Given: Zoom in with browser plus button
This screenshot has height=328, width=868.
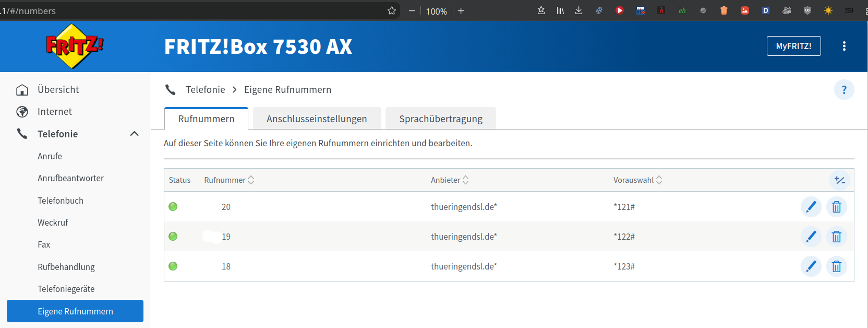Looking at the screenshot, I should 461,10.
